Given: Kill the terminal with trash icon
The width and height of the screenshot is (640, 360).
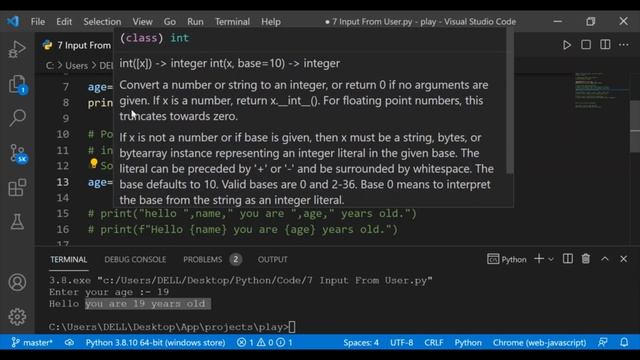Looking at the screenshot, I should coord(586,259).
